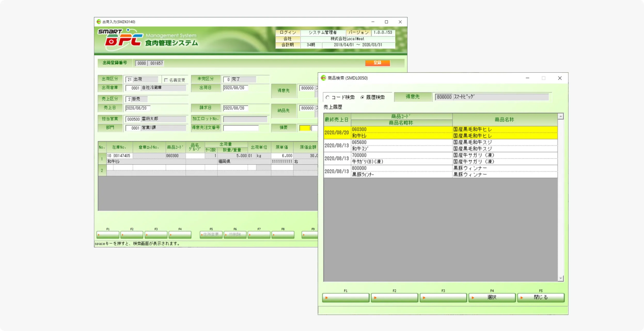Viewport: 644px width, 331px height.
Task: Click the 商品検索 title bar app icon
Action: 323,78
